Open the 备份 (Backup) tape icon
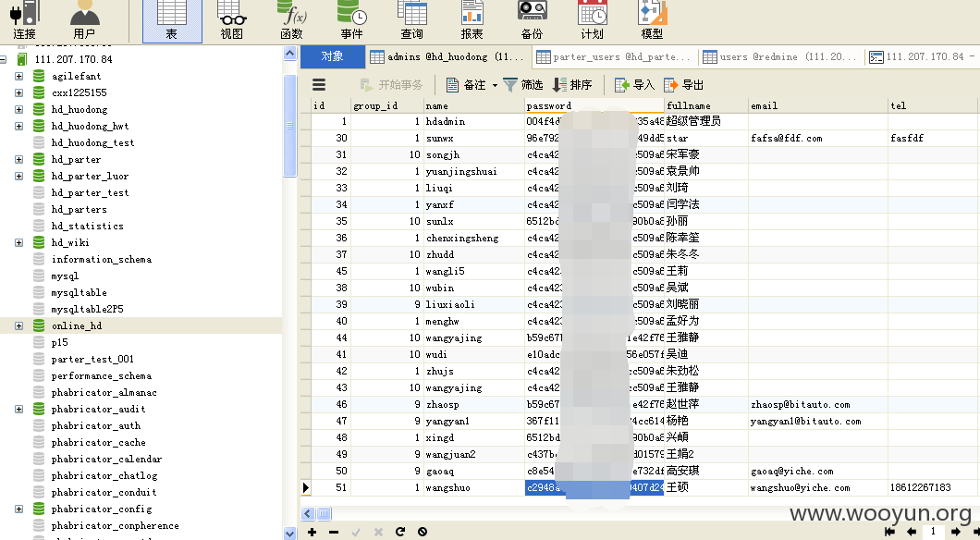 (x=532, y=20)
